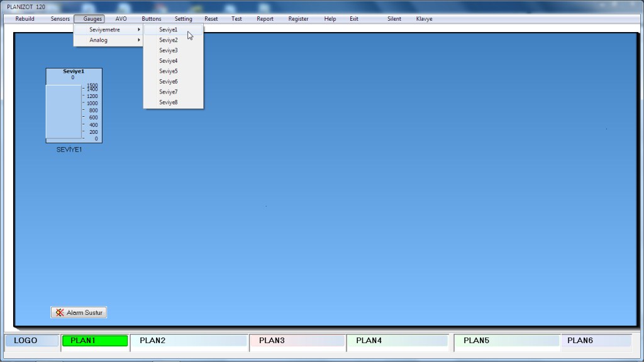This screenshot has width=644, height=362.
Task: Click Exit in the menu bar
Action: coord(353,19)
